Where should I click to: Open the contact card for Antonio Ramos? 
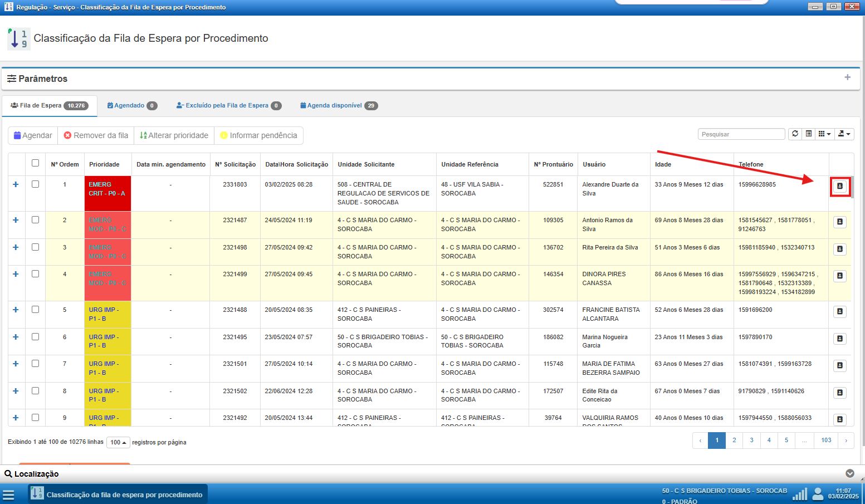[x=840, y=222]
